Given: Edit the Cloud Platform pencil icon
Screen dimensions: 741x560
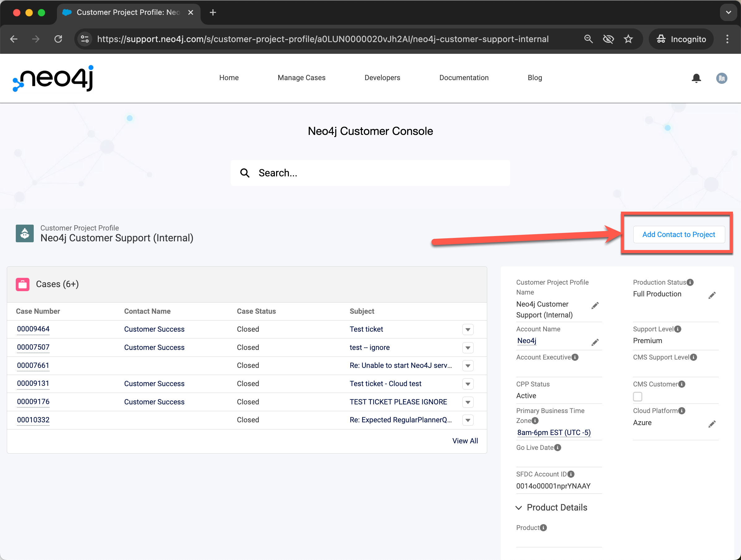Looking at the screenshot, I should pos(712,424).
